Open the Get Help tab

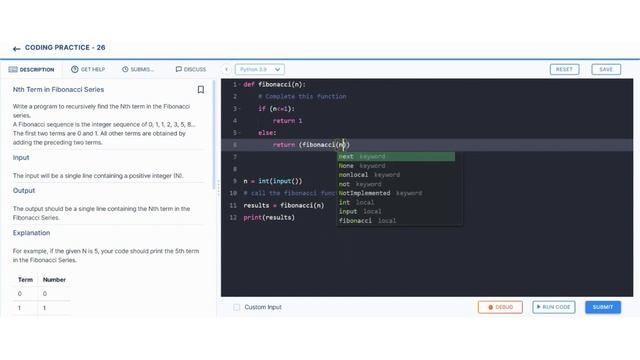coord(88,69)
